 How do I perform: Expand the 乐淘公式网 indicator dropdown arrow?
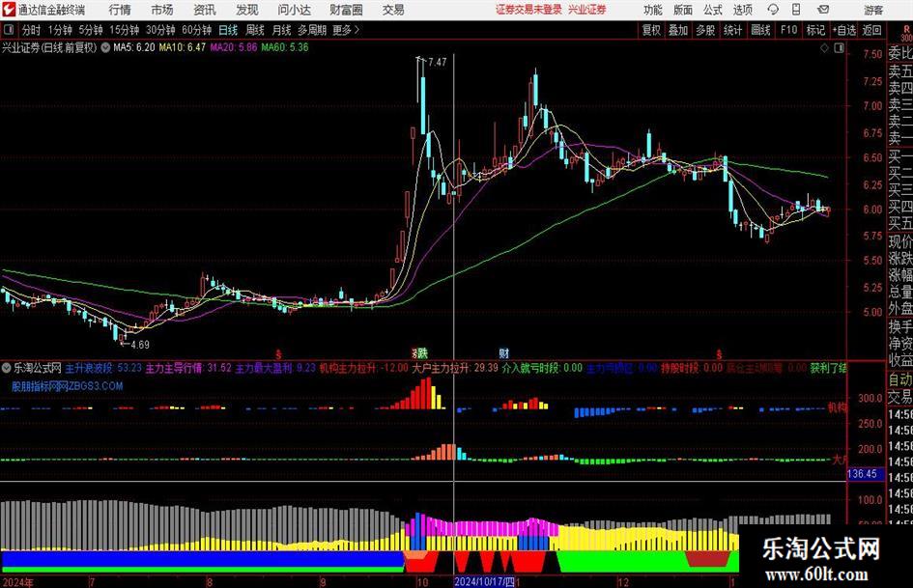click(7, 368)
